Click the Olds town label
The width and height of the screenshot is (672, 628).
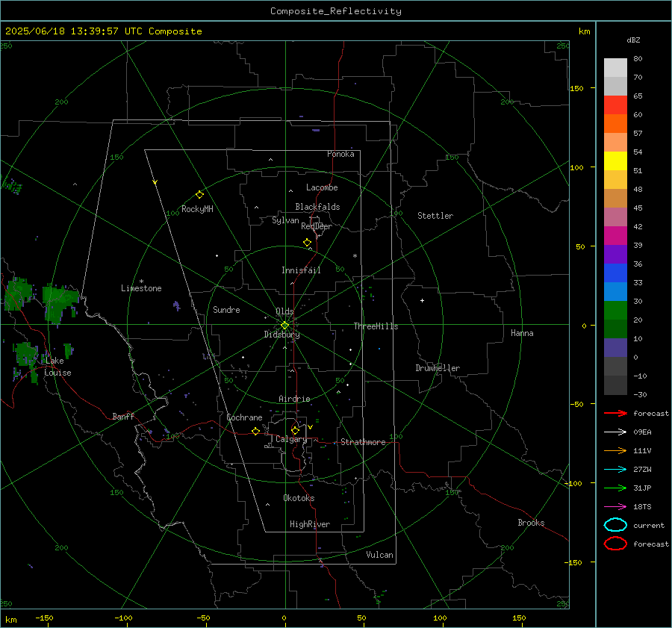(x=284, y=311)
